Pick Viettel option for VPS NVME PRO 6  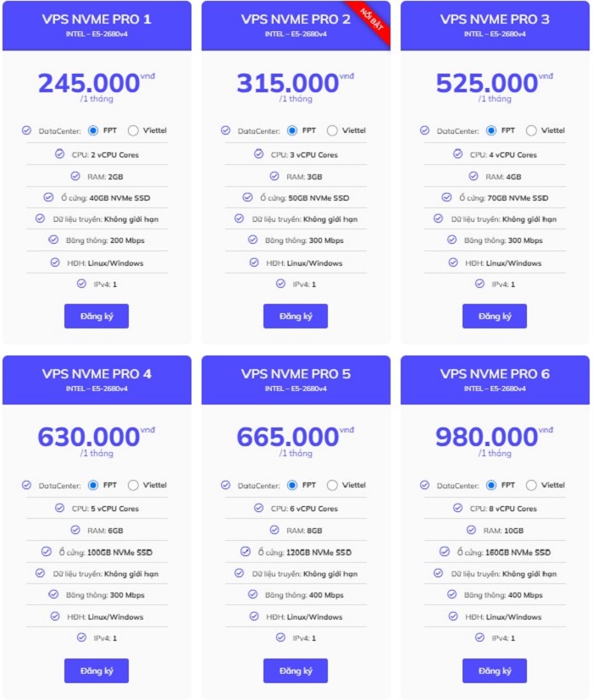click(531, 485)
